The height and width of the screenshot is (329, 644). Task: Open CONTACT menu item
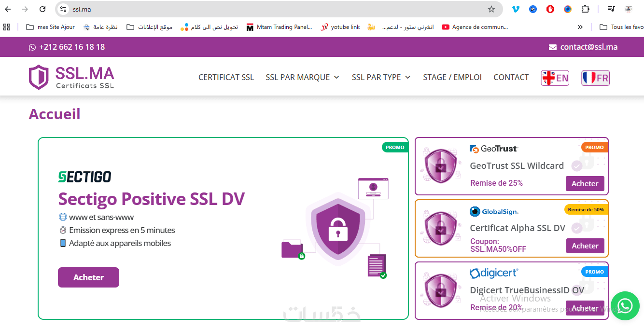click(511, 77)
